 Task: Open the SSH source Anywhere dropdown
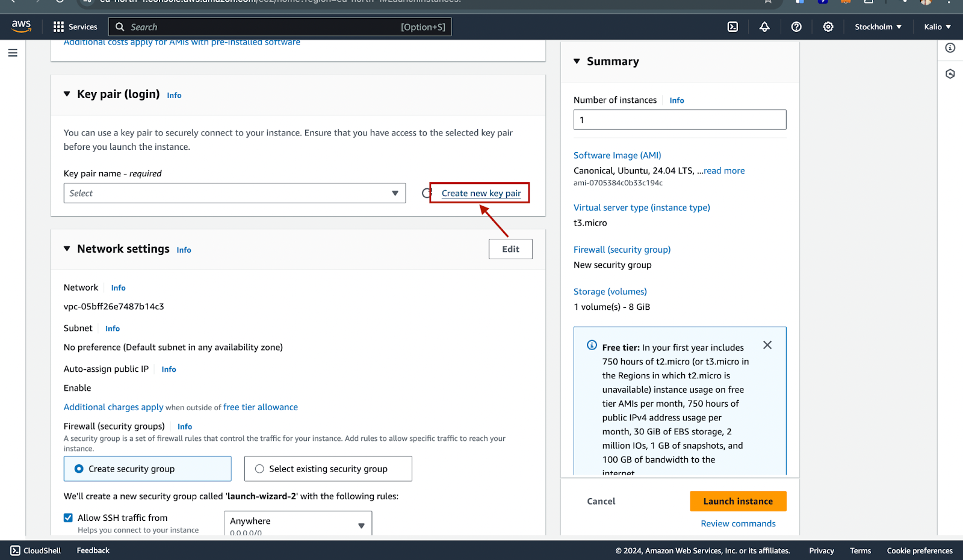coord(298,523)
